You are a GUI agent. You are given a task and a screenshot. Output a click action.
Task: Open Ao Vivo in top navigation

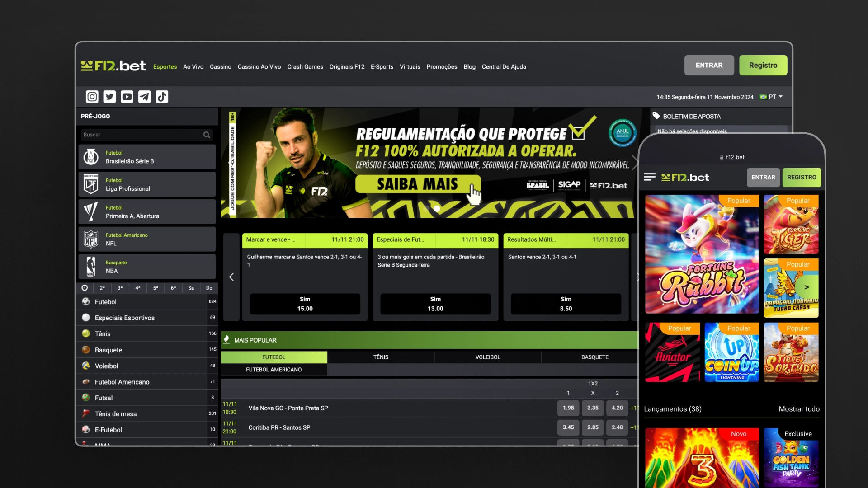click(x=193, y=66)
